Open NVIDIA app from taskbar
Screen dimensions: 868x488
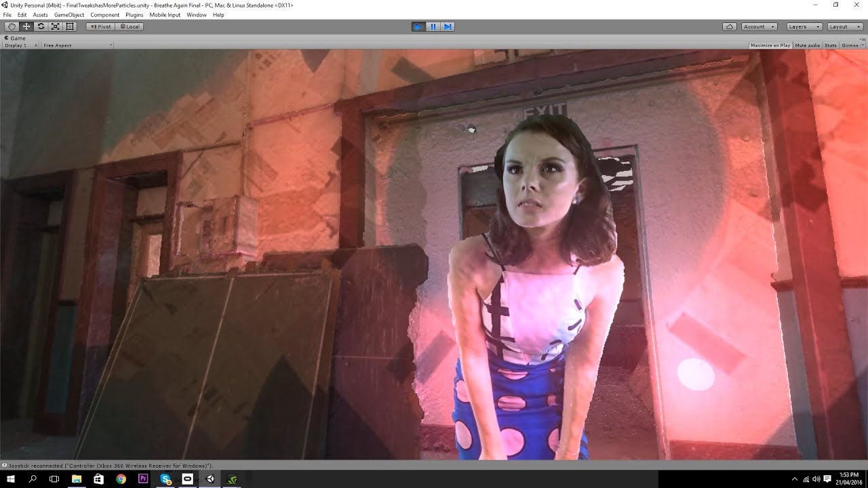[232, 479]
